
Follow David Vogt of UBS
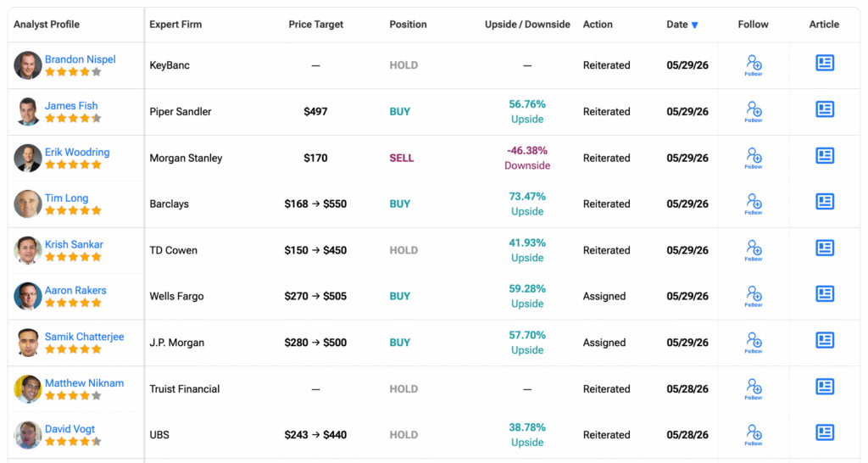(754, 435)
